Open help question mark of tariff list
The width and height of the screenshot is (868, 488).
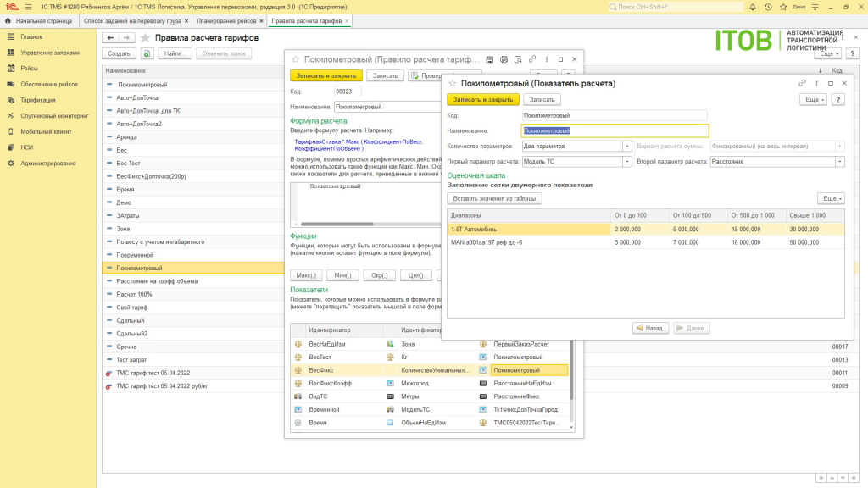click(x=853, y=53)
